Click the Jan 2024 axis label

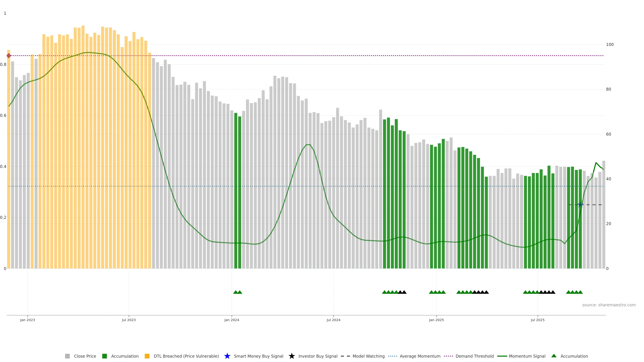click(x=231, y=320)
